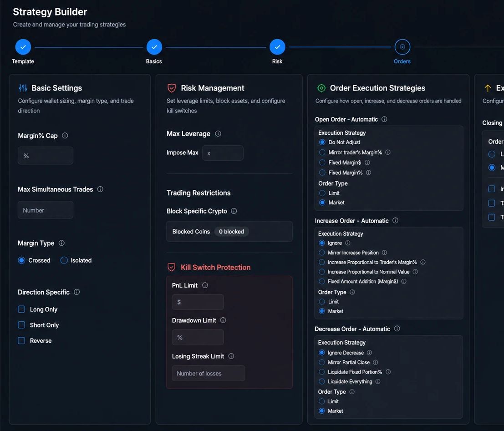Viewport: 504px width, 431px height.
Task: Go to the Template step
Action: click(x=23, y=47)
